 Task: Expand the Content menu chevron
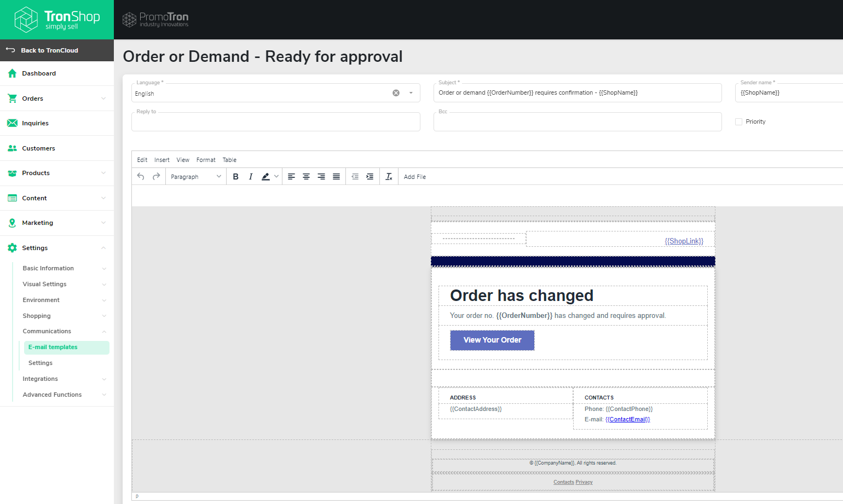(103, 198)
